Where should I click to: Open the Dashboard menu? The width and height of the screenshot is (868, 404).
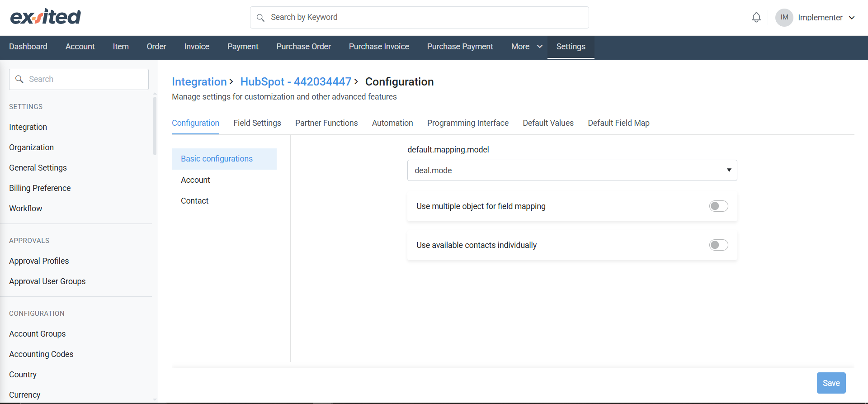(28, 47)
